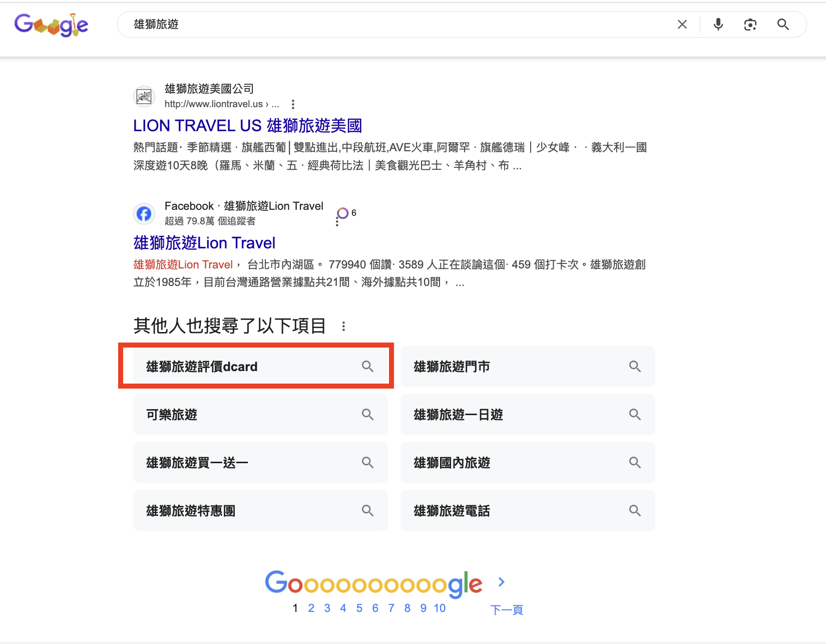The image size is (826, 644).
Task: Clear the search box with X
Action: 682,25
